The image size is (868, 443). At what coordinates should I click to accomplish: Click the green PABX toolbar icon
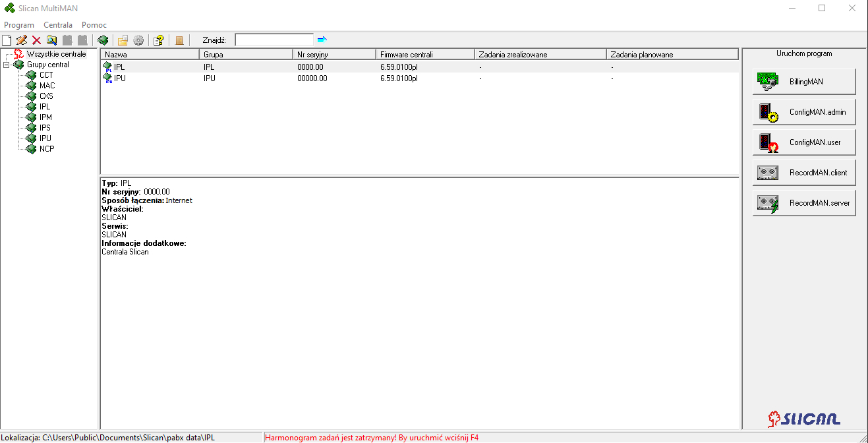pos(103,40)
